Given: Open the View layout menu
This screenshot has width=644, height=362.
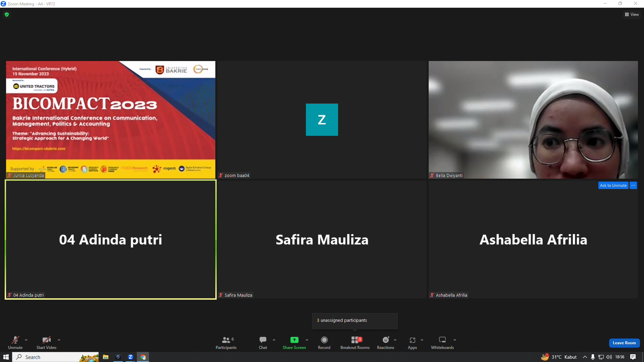Looking at the screenshot, I should coord(632,14).
